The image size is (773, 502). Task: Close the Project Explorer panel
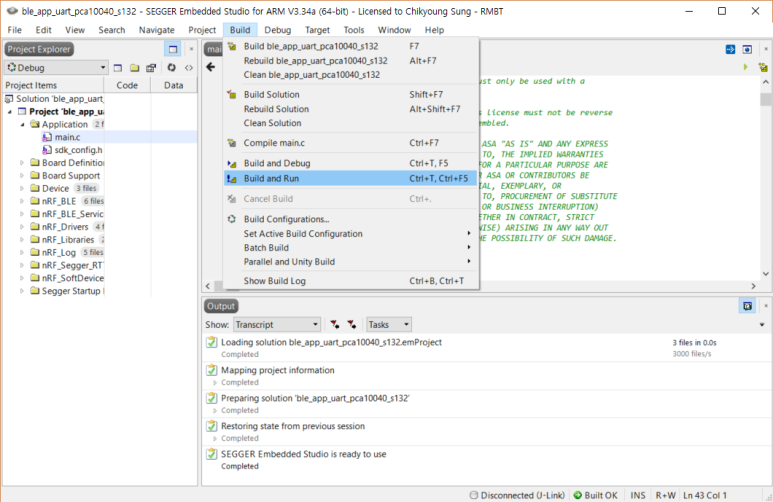click(191, 49)
